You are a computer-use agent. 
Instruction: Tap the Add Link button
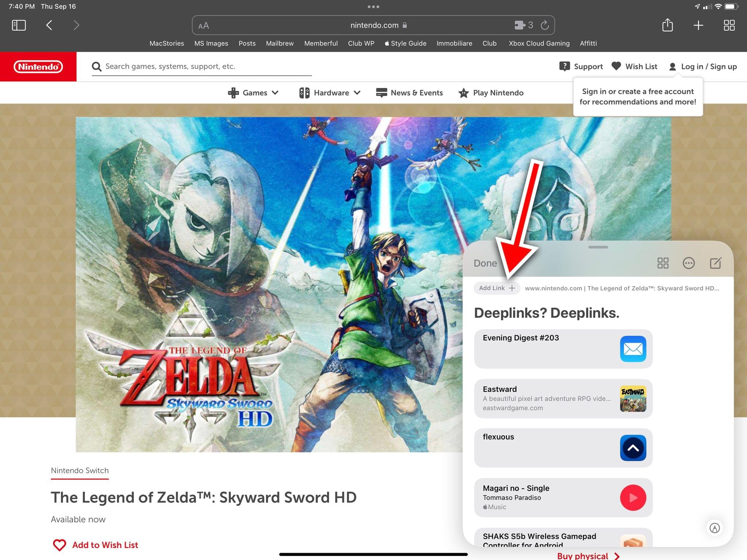pyautogui.click(x=497, y=288)
